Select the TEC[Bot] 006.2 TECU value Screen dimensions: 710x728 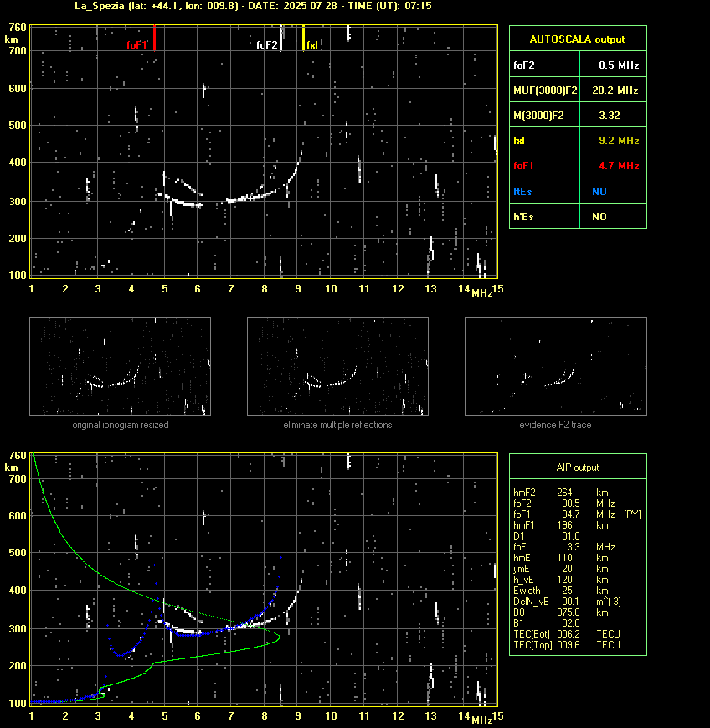569,634
